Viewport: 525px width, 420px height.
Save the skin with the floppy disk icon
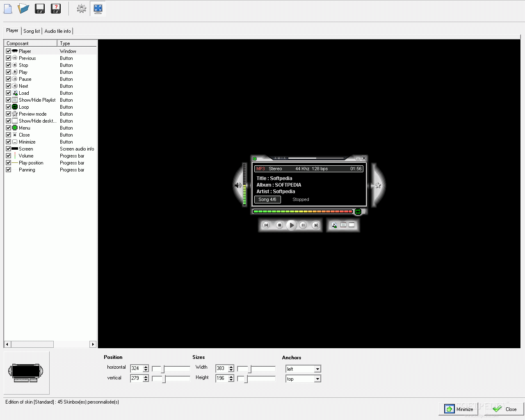click(40, 9)
